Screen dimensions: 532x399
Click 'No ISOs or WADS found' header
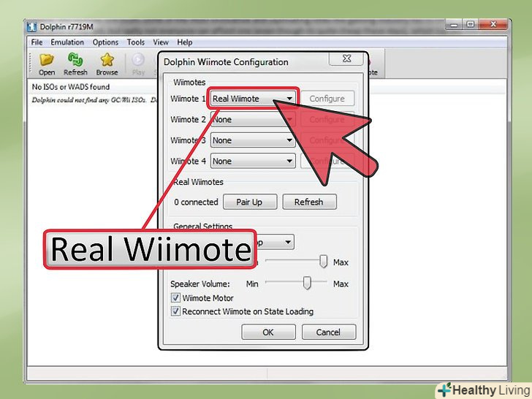(71, 87)
